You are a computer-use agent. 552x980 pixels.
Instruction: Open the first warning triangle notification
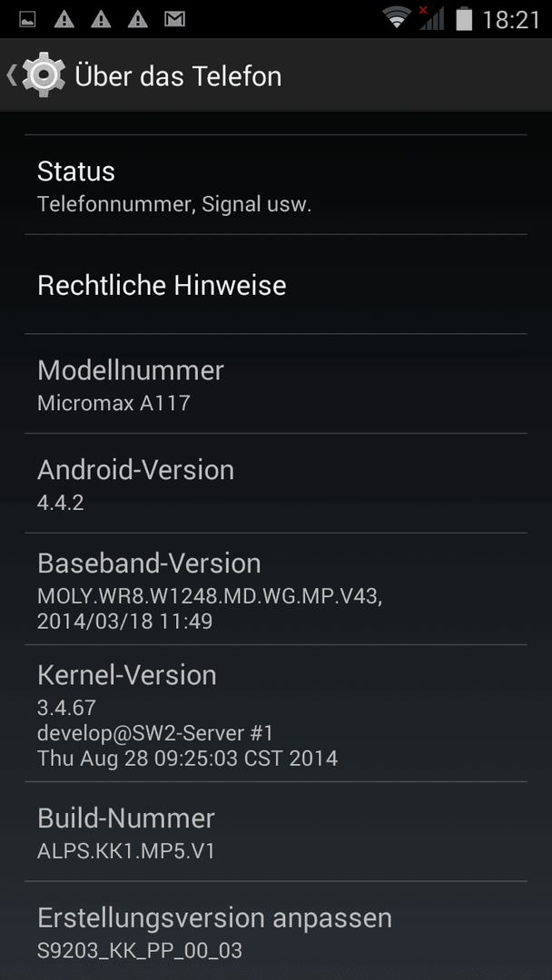tap(64, 19)
